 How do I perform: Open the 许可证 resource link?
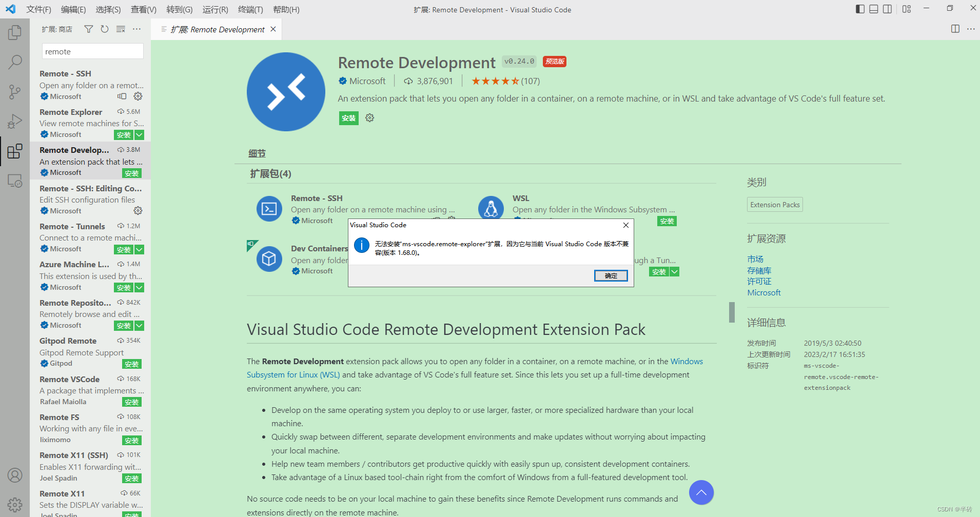759,281
